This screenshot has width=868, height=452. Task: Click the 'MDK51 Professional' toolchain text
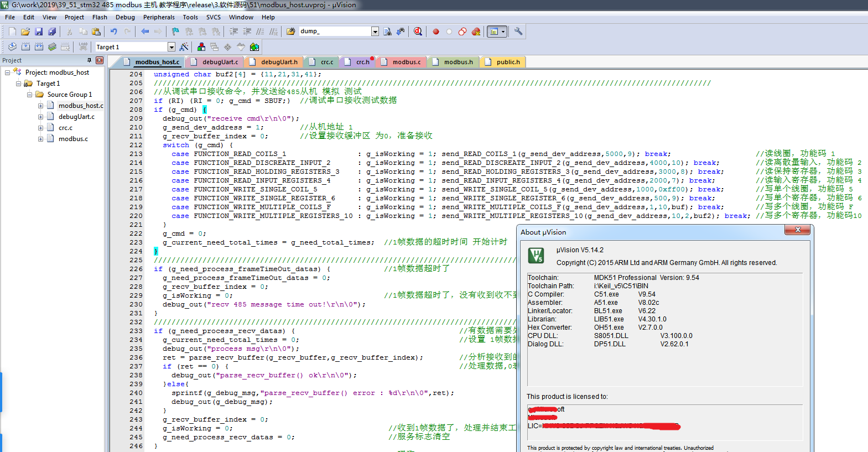coord(625,278)
